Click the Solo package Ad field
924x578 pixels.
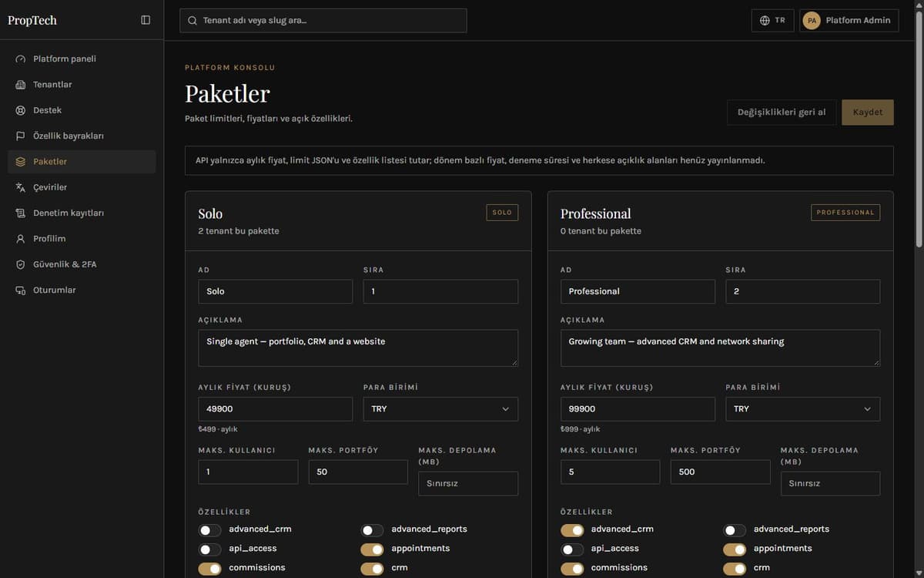(x=275, y=291)
